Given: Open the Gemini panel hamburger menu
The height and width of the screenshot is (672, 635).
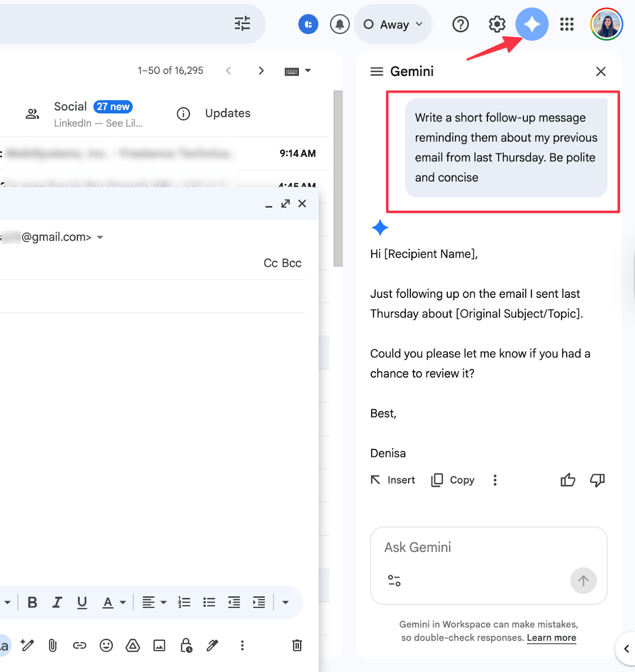Looking at the screenshot, I should 377,71.
